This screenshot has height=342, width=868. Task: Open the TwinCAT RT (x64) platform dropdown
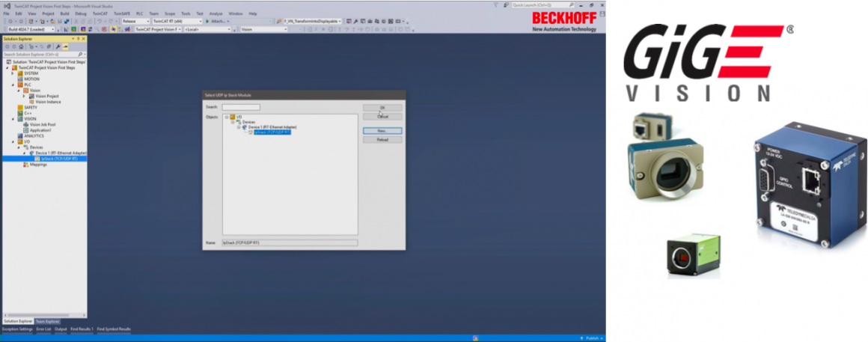(x=201, y=21)
